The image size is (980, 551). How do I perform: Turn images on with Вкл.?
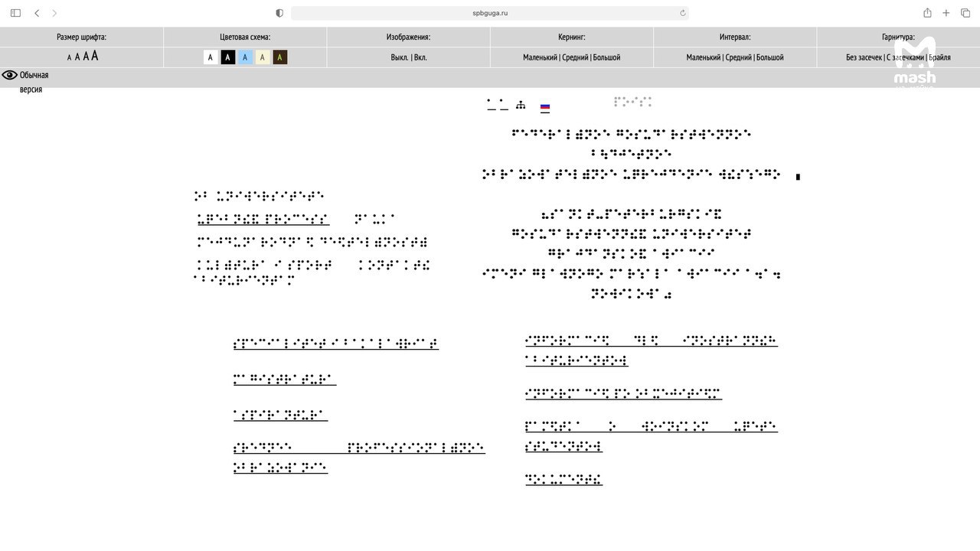point(420,57)
